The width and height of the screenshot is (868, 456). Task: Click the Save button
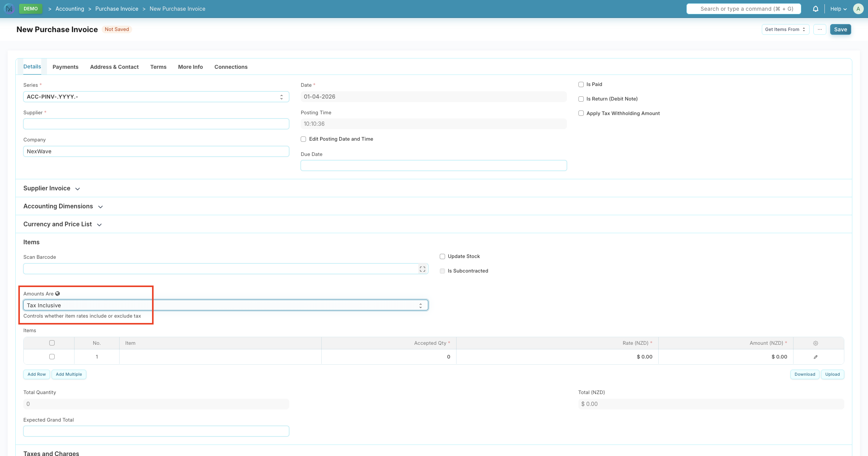(840, 29)
